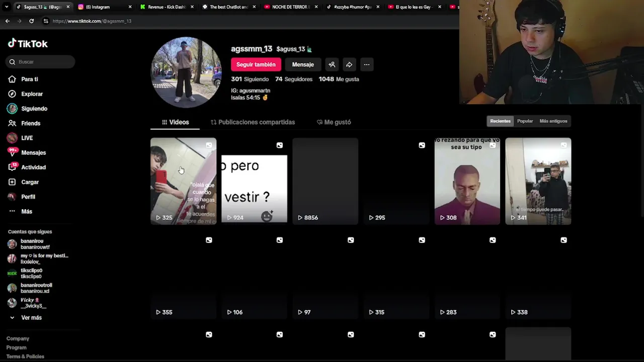Open the video with 315 views

click(396, 276)
